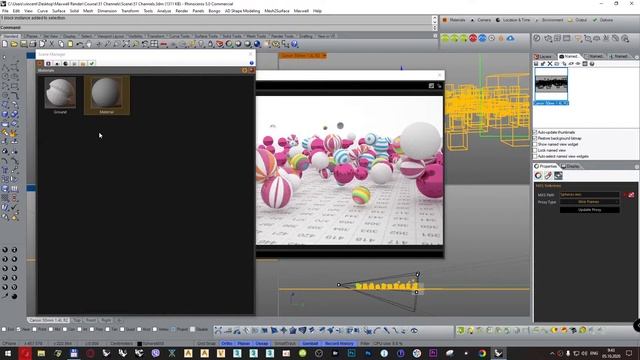Click the MXS Path input field

589,195
